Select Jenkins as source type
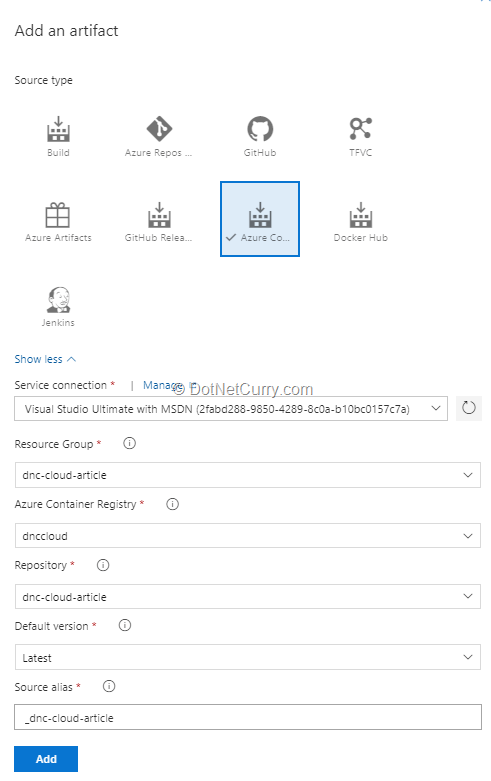This screenshot has height=781, width=491. (x=58, y=306)
